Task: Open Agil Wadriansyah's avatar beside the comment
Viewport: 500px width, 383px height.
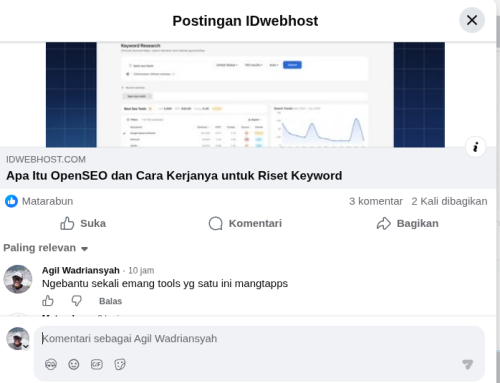Action: [18, 279]
